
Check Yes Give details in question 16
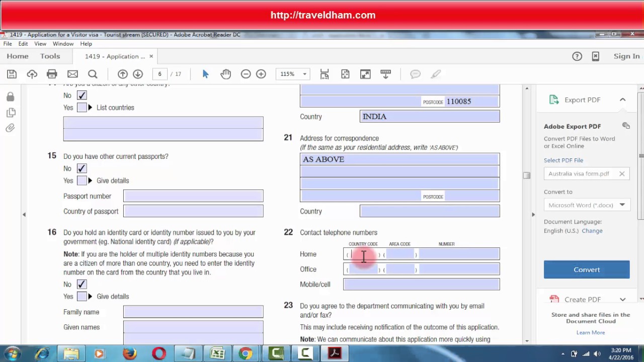(82, 296)
